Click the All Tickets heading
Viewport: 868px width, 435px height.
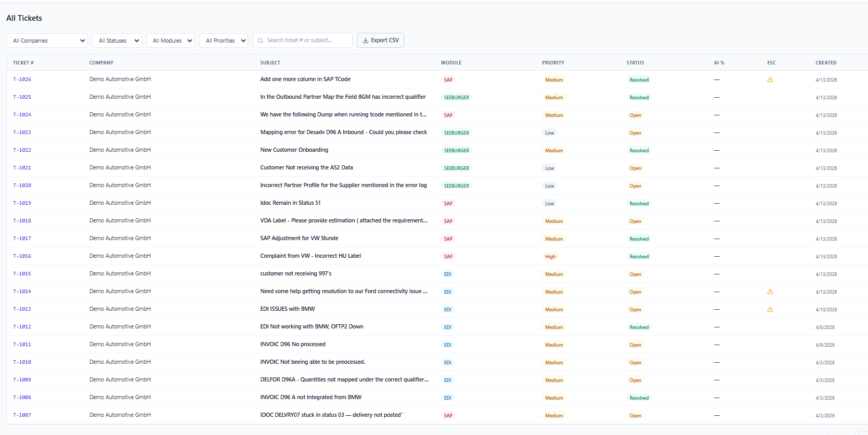click(x=24, y=18)
